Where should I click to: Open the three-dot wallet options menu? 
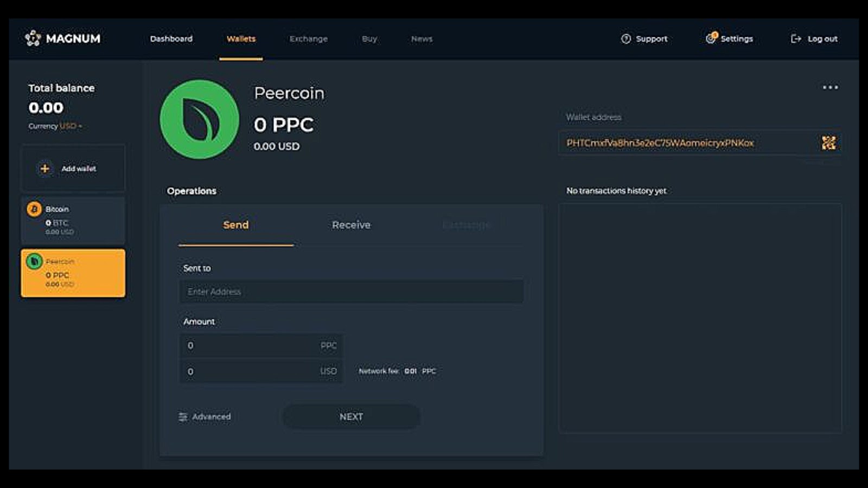pyautogui.click(x=830, y=87)
